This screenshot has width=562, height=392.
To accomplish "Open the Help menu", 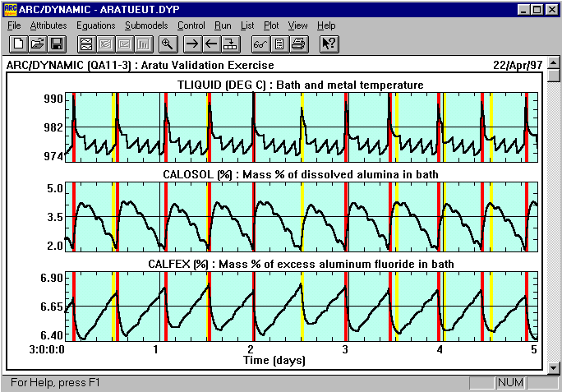I will (x=326, y=25).
